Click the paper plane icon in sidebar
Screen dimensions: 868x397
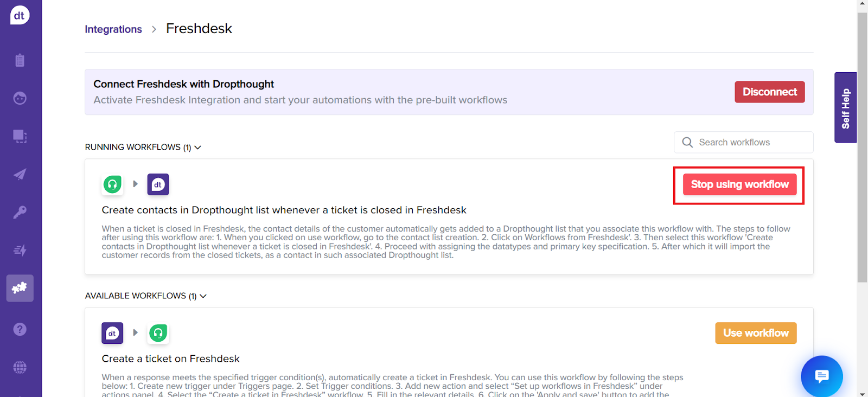[20, 174]
